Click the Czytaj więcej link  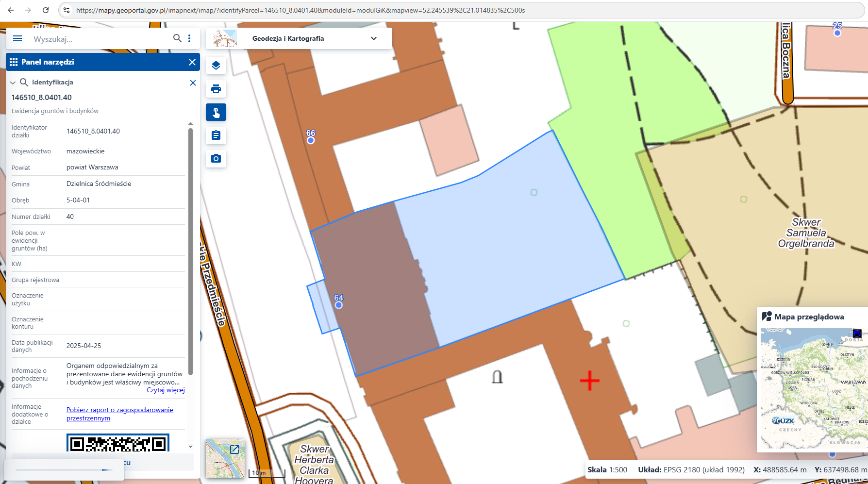click(x=166, y=390)
